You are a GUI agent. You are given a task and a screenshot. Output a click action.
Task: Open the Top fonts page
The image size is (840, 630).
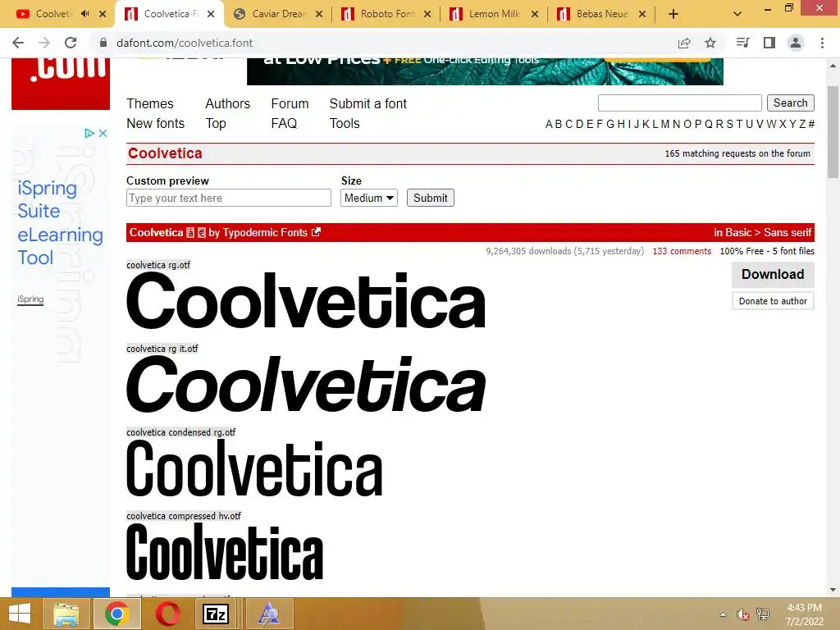(x=216, y=124)
